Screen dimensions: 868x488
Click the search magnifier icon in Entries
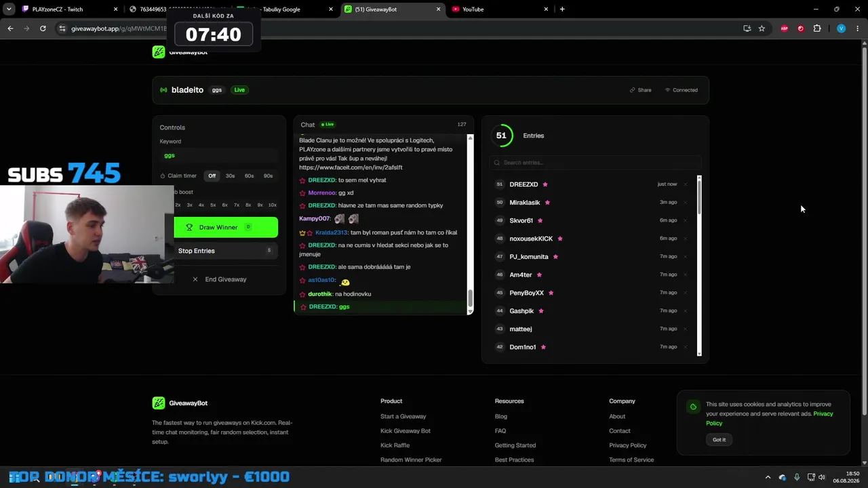[497, 163]
